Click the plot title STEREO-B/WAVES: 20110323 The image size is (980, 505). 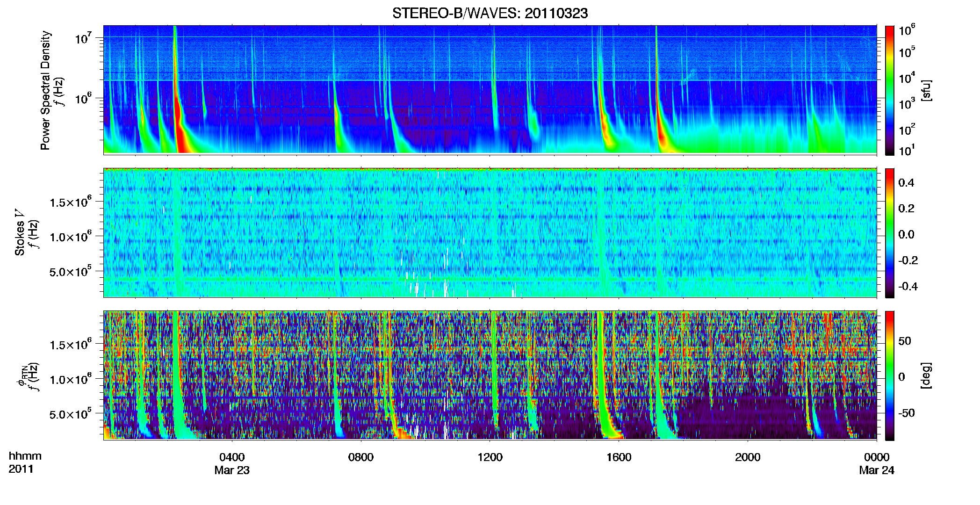coord(490,13)
